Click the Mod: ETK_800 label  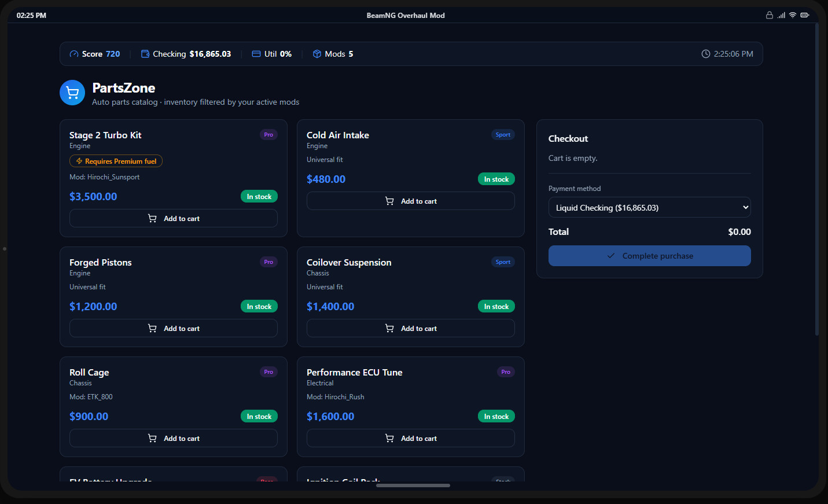coord(91,397)
